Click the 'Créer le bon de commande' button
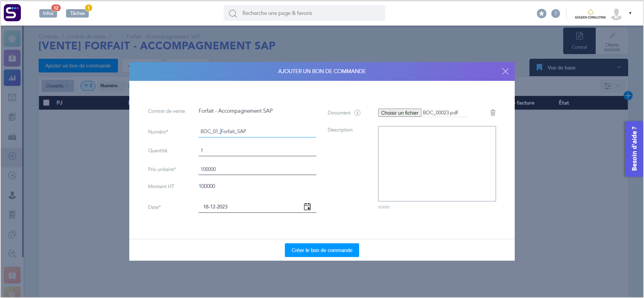644x298 pixels. [x=322, y=250]
